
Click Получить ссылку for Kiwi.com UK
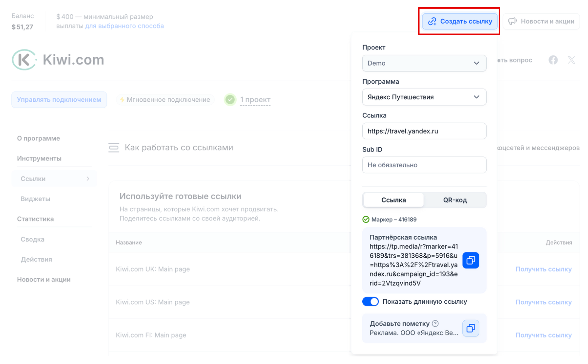click(x=544, y=269)
